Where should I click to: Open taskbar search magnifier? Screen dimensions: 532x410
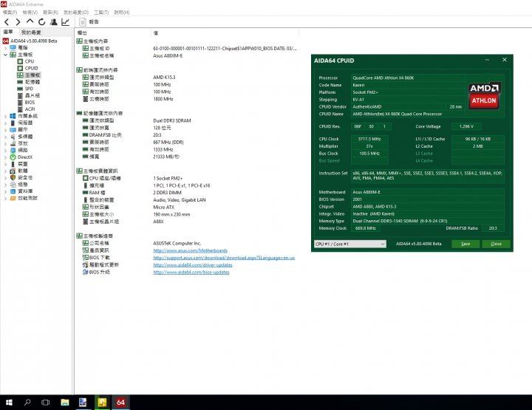(x=27, y=402)
